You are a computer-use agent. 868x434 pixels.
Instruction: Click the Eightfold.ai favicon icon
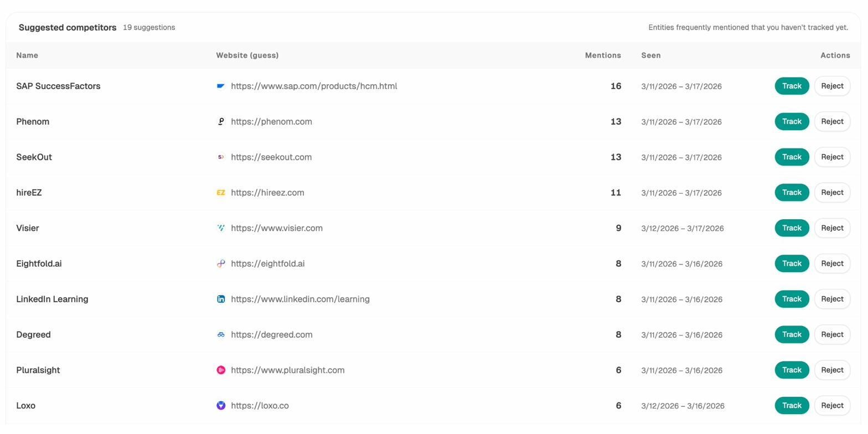tap(221, 263)
